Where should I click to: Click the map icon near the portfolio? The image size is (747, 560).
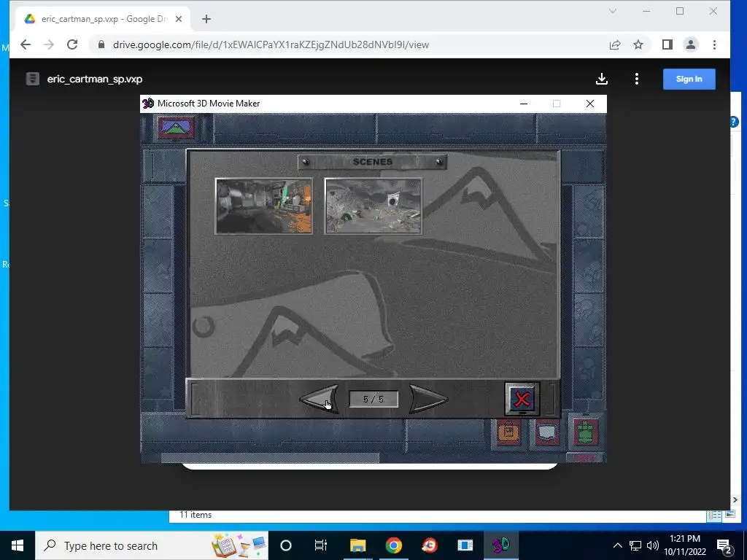(x=547, y=432)
